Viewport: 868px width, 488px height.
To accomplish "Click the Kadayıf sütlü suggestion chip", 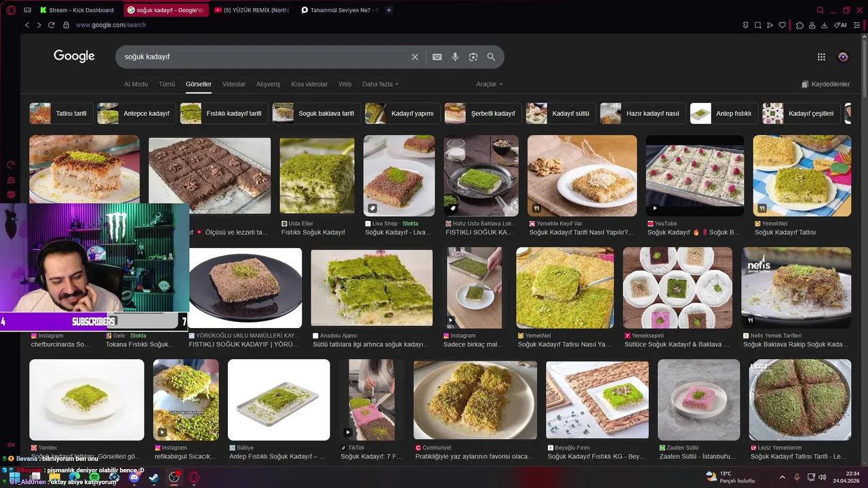I will pos(561,113).
